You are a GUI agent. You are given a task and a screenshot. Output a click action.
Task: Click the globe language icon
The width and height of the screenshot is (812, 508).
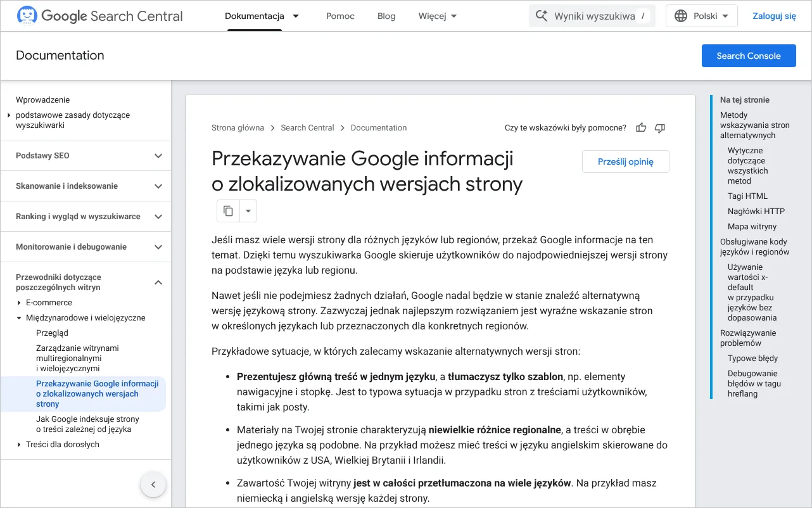point(681,16)
